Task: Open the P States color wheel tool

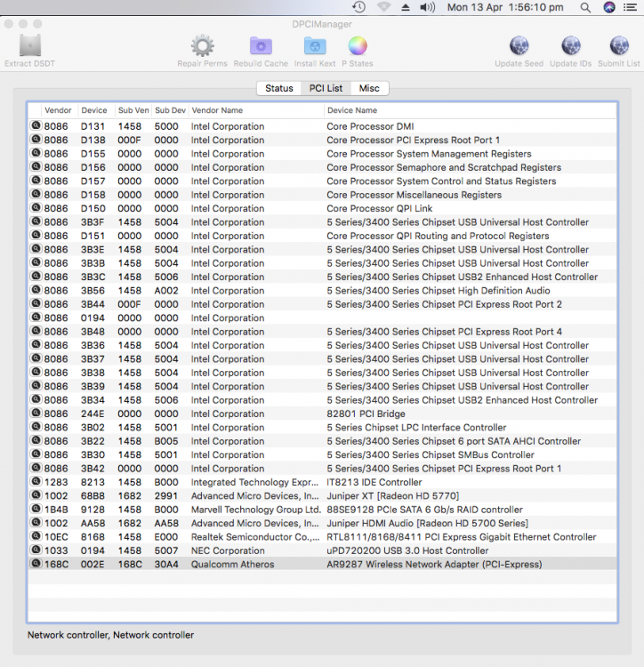Action: click(x=358, y=46)
